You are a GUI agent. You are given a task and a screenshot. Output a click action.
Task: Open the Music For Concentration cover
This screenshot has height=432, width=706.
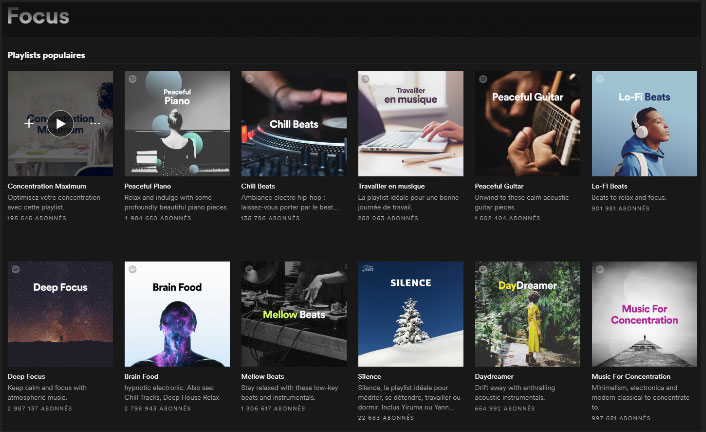coord(644,314)
